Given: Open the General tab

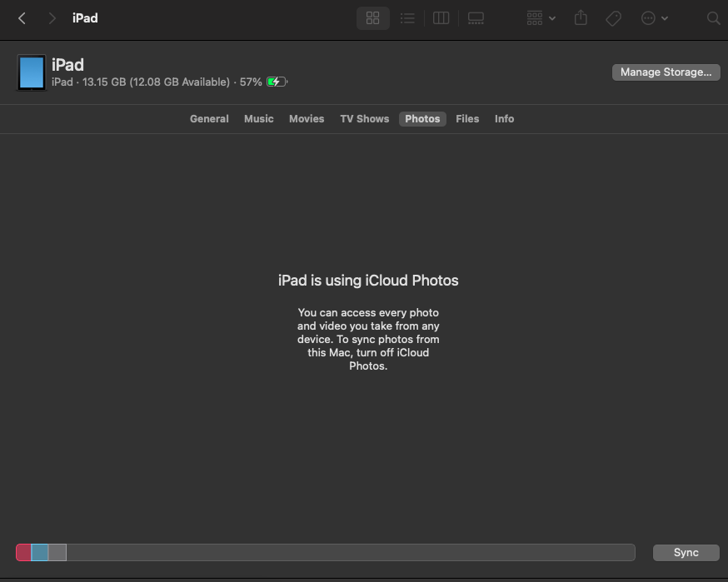Looking at the screenshot, I should tap(209, 119).
